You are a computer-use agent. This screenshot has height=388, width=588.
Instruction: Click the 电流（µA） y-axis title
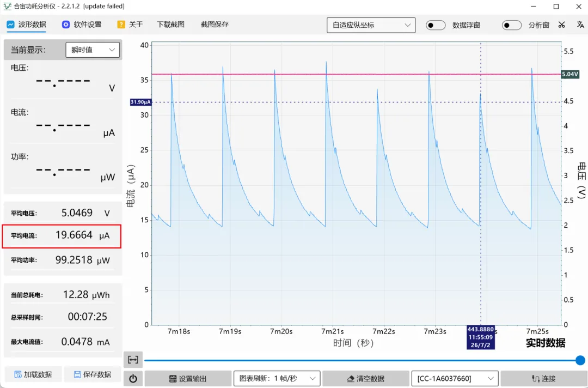point(131,186)
